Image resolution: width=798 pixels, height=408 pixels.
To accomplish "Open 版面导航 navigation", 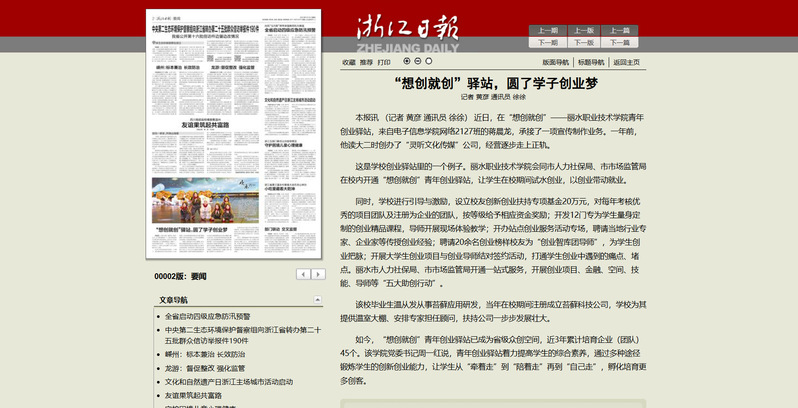I will (x=555, y=63).
